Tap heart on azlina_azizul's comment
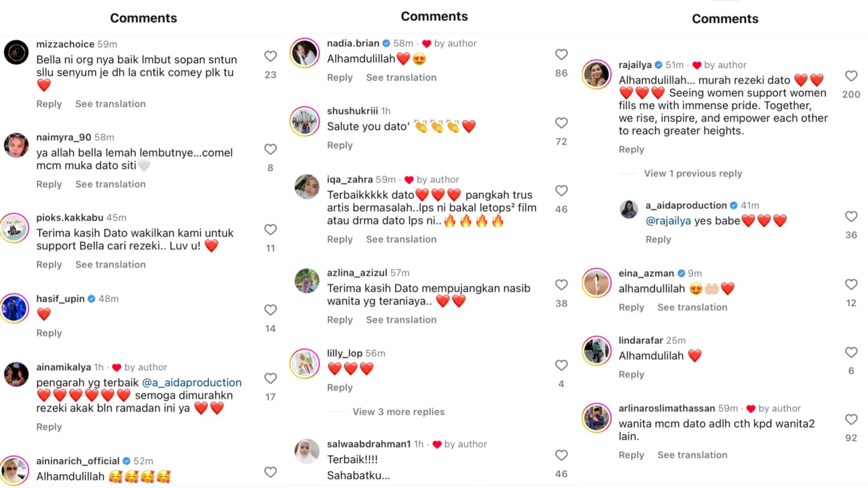 tap(561, 285)
